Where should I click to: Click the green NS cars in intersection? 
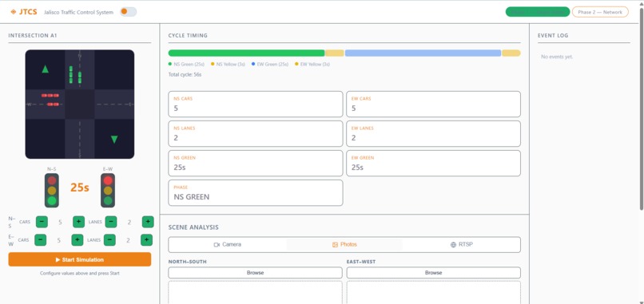(x=75, y=74)
